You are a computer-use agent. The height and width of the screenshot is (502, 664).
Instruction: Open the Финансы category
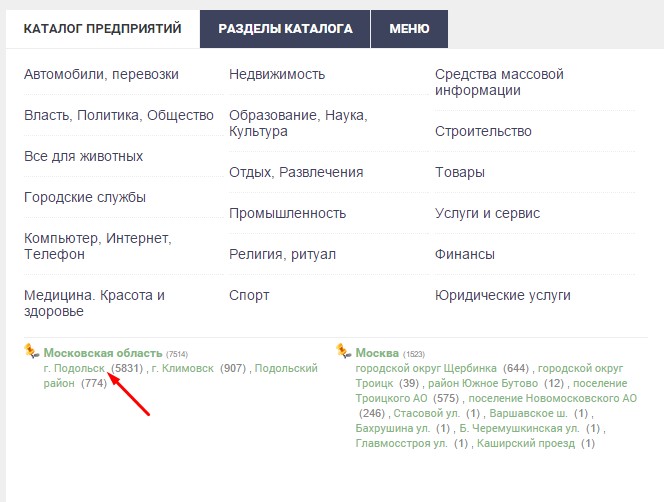point(464,255)
